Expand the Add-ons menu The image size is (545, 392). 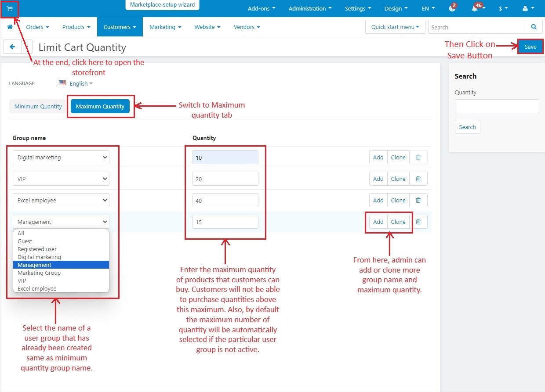(262, 8)
